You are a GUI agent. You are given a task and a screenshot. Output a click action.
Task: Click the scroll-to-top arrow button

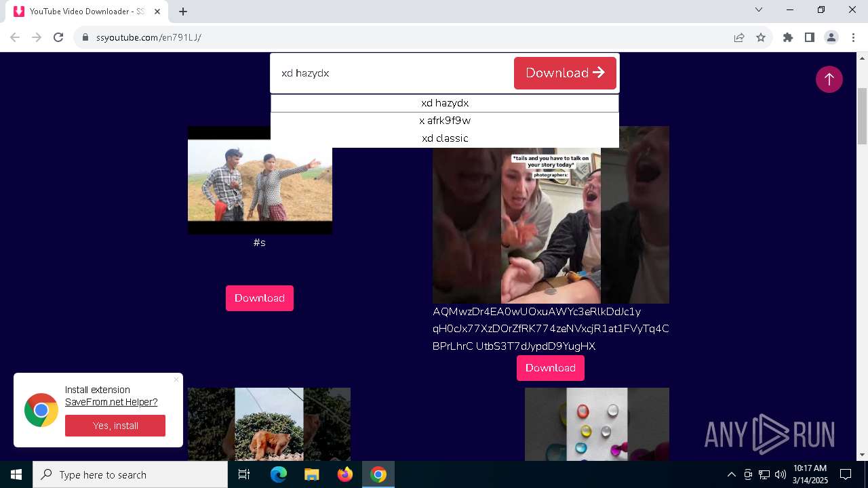pos(829,79)
